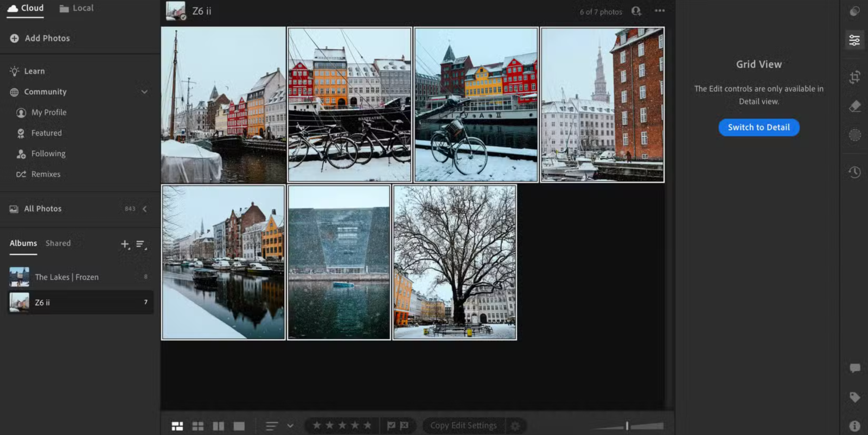Open the Versions history panel
Image resolution: width=868 pixels, height=435 pixels.
click(854, 172)
